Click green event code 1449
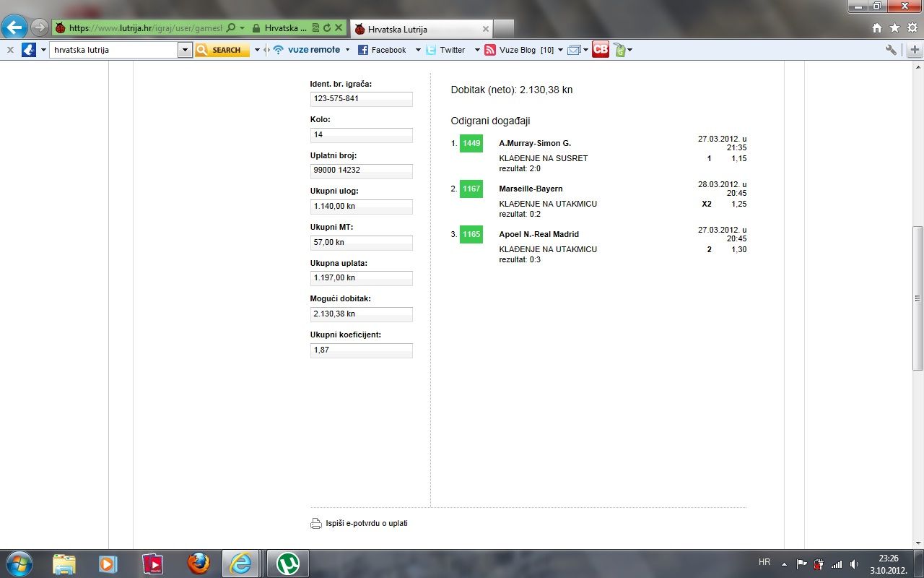Image resolution: width=924 pixels, height=578 pixels. pyautogui.click(x=471, y=143)
